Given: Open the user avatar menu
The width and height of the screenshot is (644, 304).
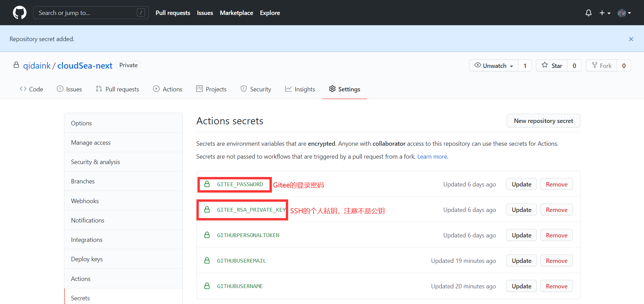Looking at the screenshot, I should pos(624,13).
